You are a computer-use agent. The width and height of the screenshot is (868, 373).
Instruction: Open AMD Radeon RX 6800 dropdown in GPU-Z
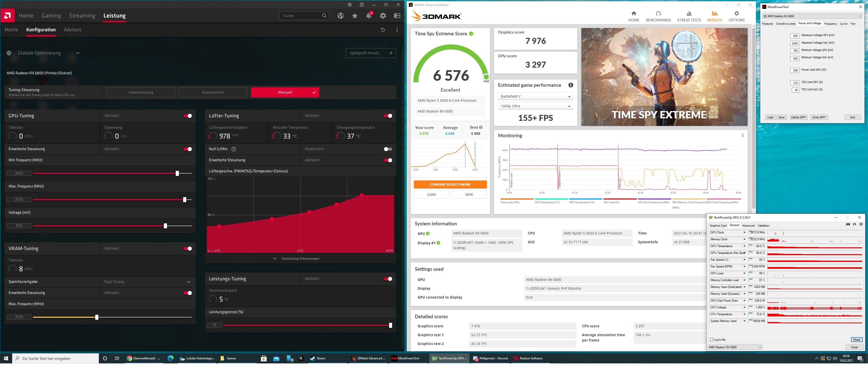[x=735, y=347]
